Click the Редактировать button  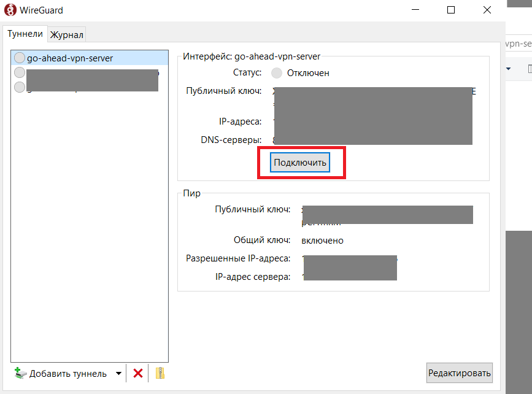tap(460, 373)
